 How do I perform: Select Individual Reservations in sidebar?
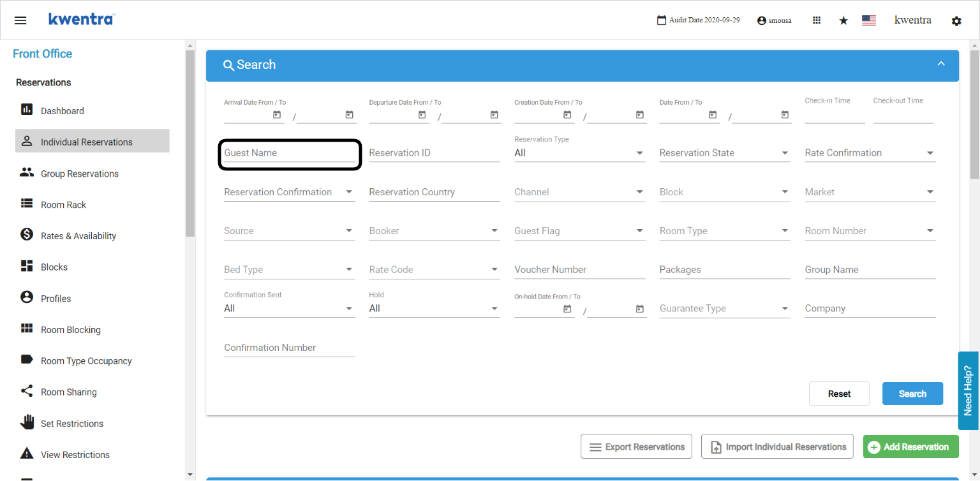click(93, 142)
